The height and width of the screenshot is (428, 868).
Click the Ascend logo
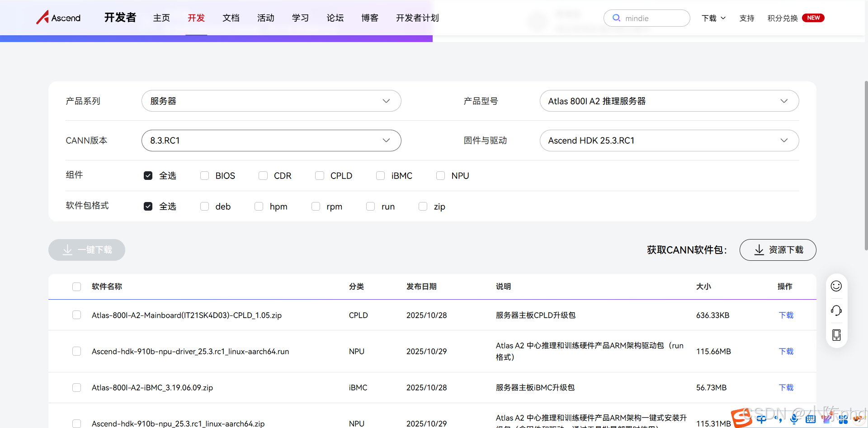58,18
